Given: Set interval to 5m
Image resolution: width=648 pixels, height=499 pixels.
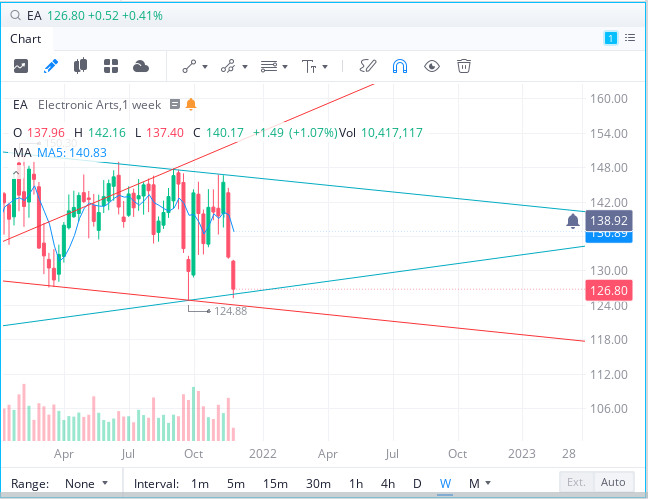Looking at the screenshot, I should click(236, 483).
